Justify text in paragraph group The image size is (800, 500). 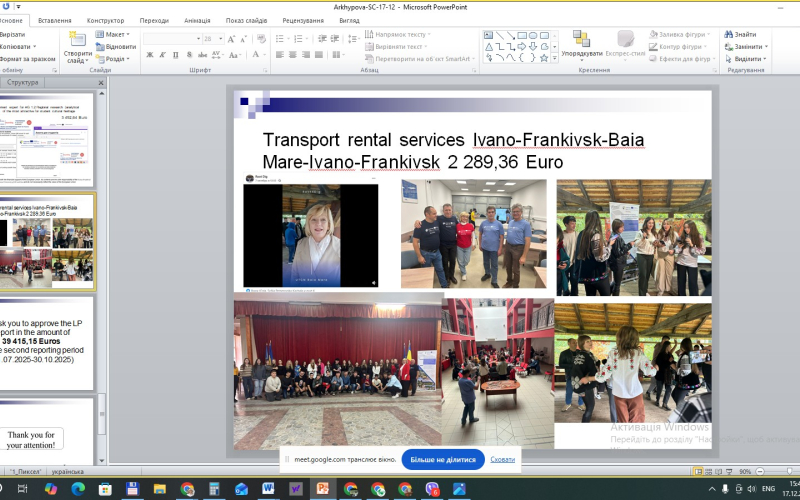[x=318, y=55]
